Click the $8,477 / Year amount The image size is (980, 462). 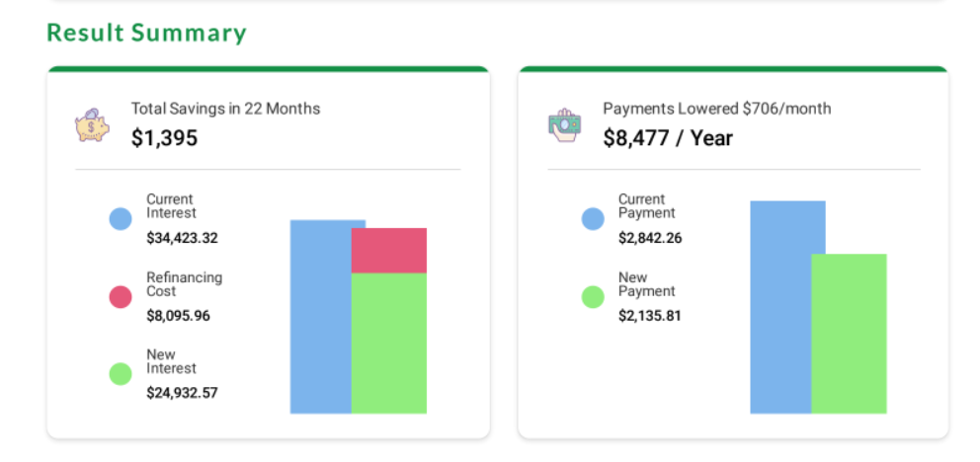coord(668,138)
